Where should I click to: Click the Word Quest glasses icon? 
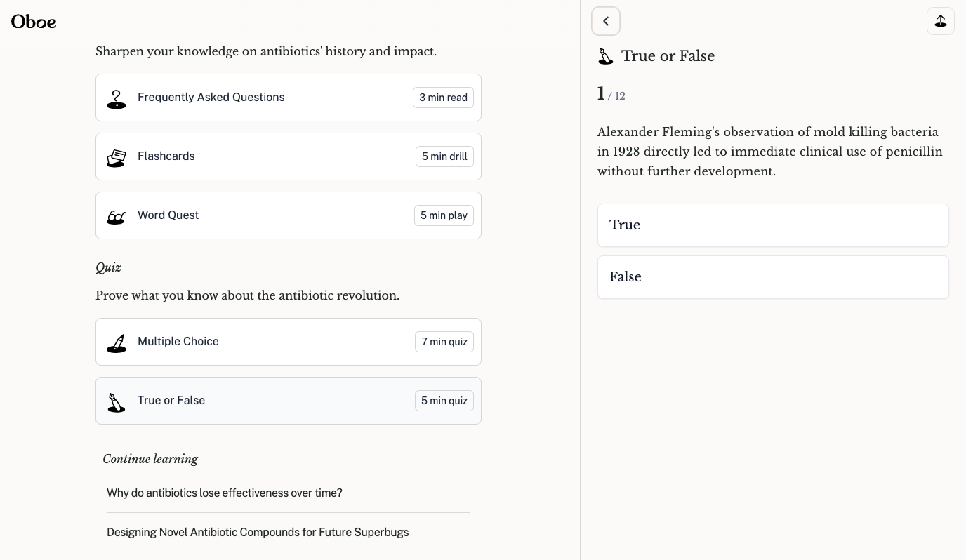[117, 216]
